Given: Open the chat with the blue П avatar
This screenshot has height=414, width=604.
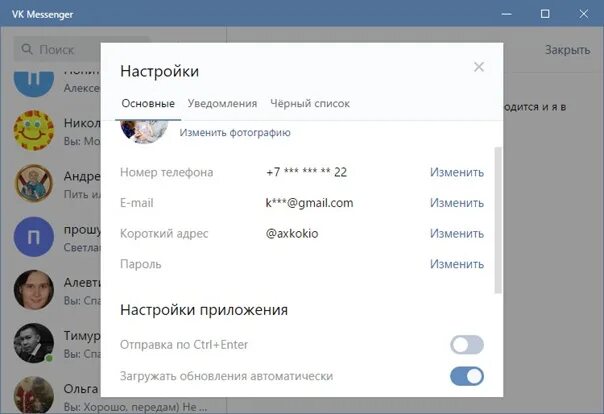Looking at the screenshot, I should tap(34, 236).
